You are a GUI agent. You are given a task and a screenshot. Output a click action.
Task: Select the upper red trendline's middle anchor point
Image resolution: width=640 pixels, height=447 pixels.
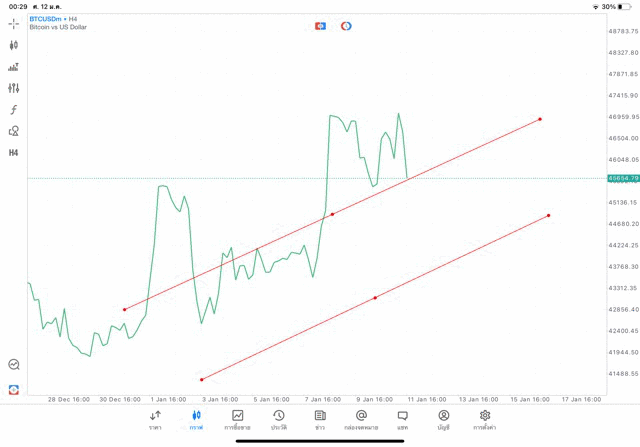(x=332, y=214)
